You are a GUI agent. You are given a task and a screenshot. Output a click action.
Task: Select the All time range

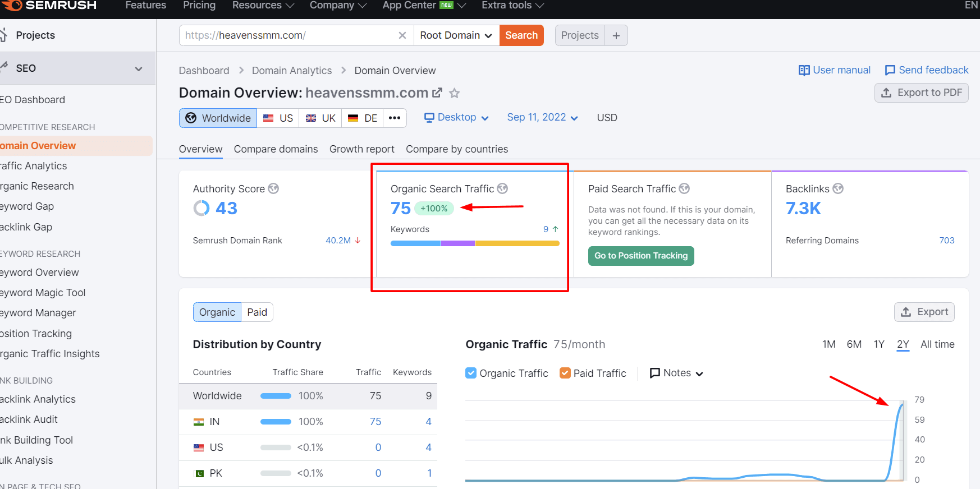937,344
